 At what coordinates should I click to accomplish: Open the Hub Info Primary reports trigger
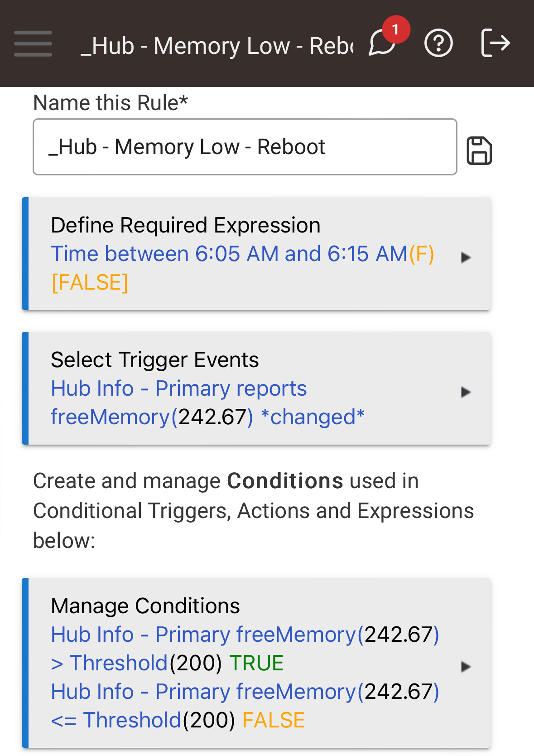coord(179,389)
